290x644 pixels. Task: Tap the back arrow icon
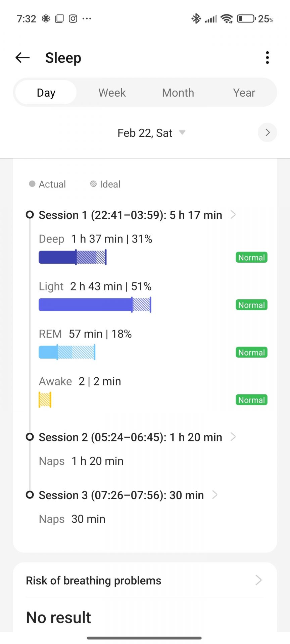22,58
